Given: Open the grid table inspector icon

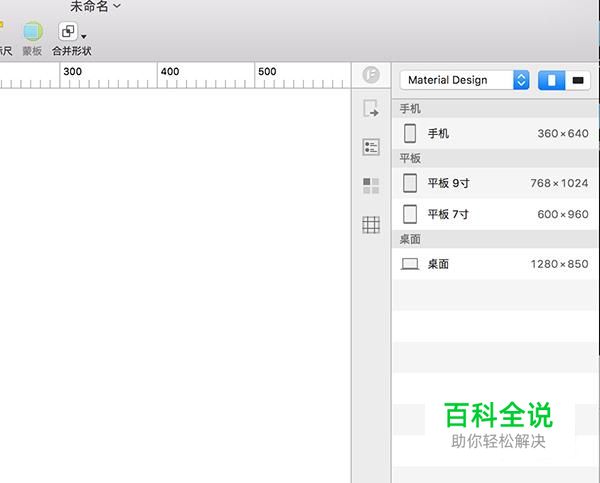Looking at the screenshot, I should pos(371,225).
